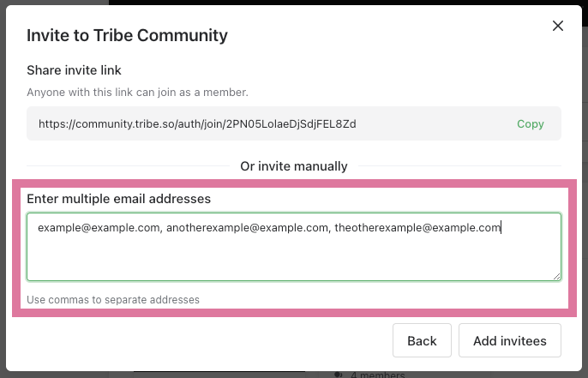Click the invite link URL text
Viewport: 588px width, 378px height.
pyautogui.click(x=197, y=123)
